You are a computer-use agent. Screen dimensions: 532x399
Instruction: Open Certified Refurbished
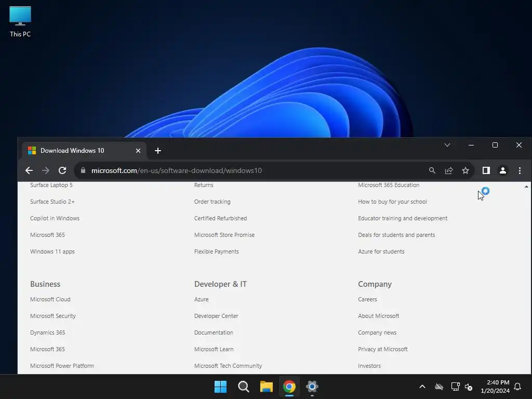[x=220, y=218]
